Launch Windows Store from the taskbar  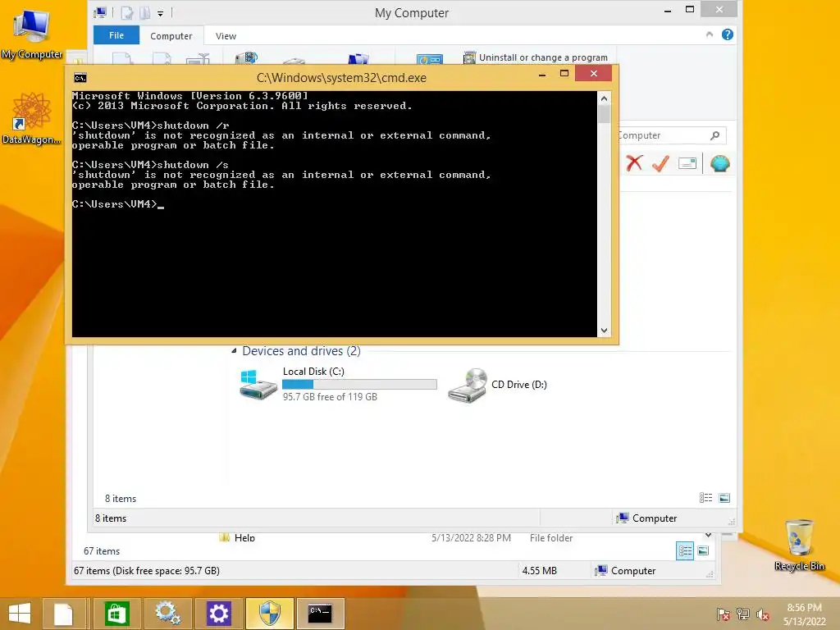[116, 614]
